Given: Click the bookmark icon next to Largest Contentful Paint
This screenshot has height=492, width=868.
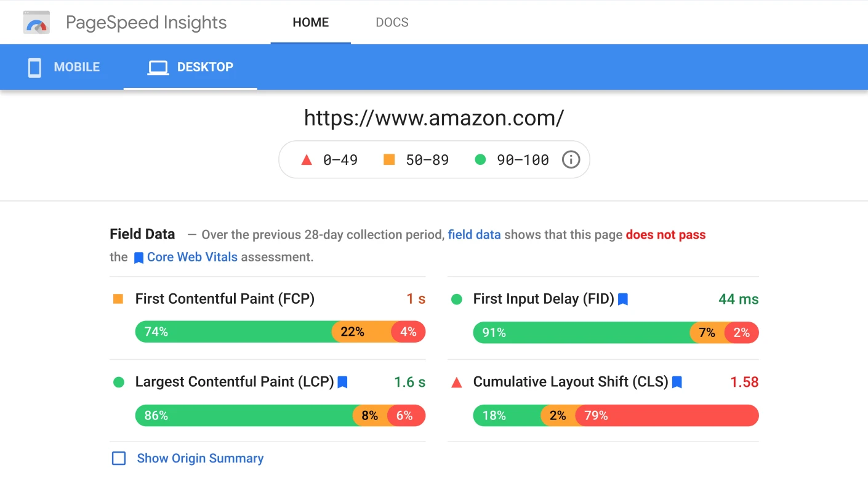Looking at the screenshot, I should tap(342, 382).
